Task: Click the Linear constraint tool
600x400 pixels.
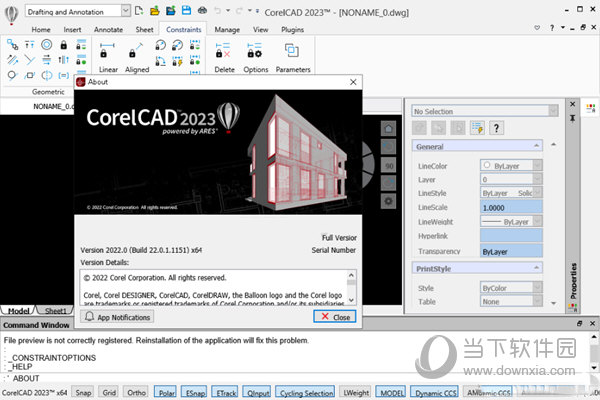Action: coord(108,53)
